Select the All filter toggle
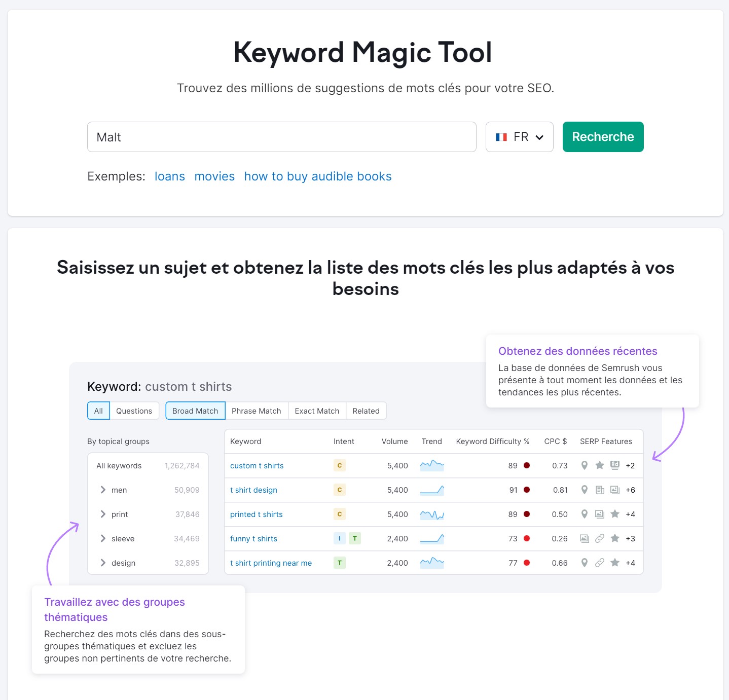 point(98,411)
